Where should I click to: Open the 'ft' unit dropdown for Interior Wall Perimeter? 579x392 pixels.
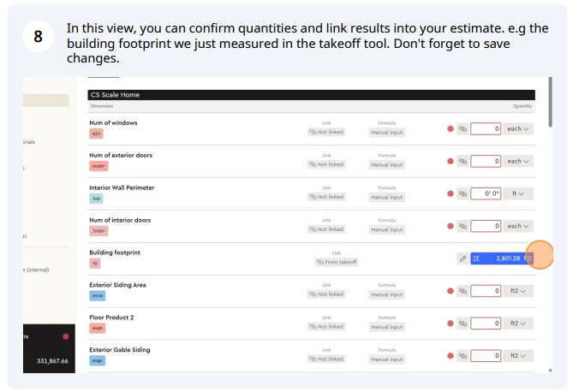517,193
